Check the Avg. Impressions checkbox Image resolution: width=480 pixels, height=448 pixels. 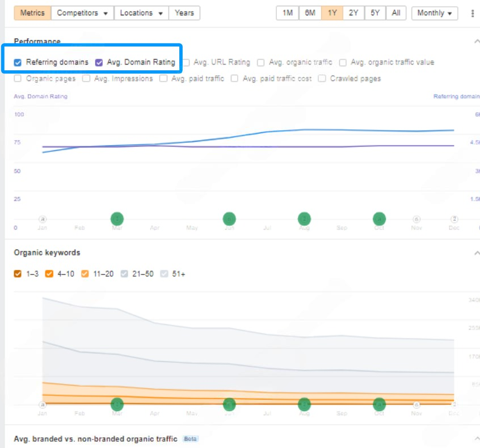click(x=86, y=79)
